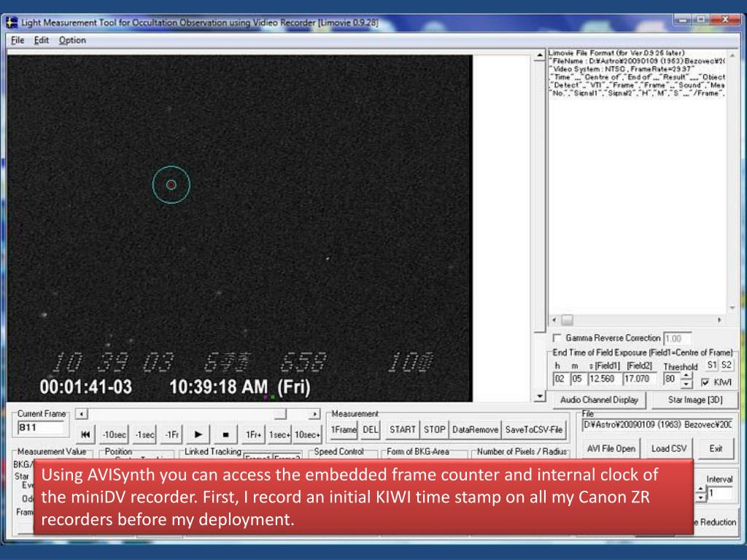The image size is (747, 560).
Task: Click video pane scrollbar down arrow
Action: [539, 396]
